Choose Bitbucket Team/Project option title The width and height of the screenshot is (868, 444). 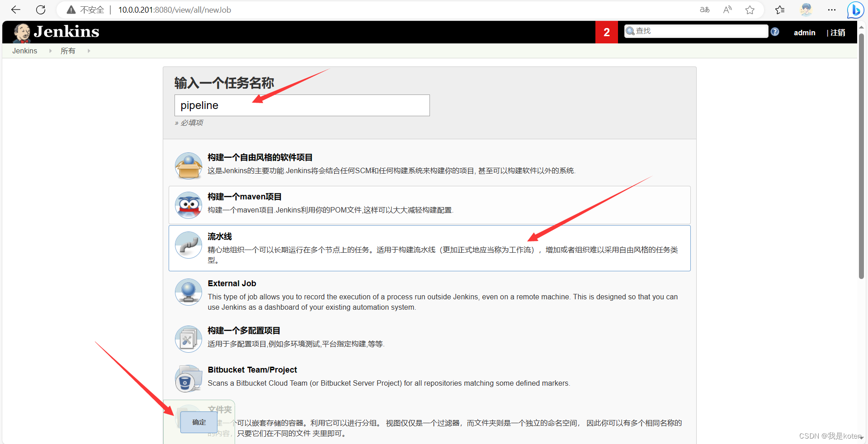coord(252,370)
